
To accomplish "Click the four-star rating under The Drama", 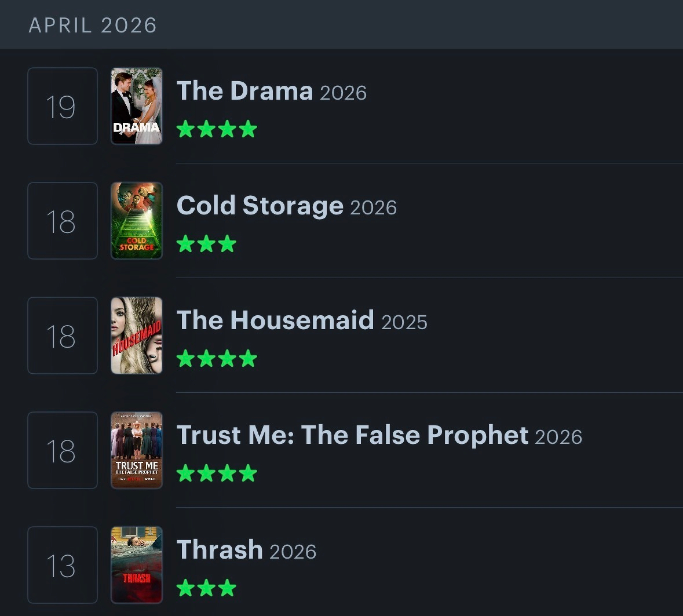I will point(217,129).
